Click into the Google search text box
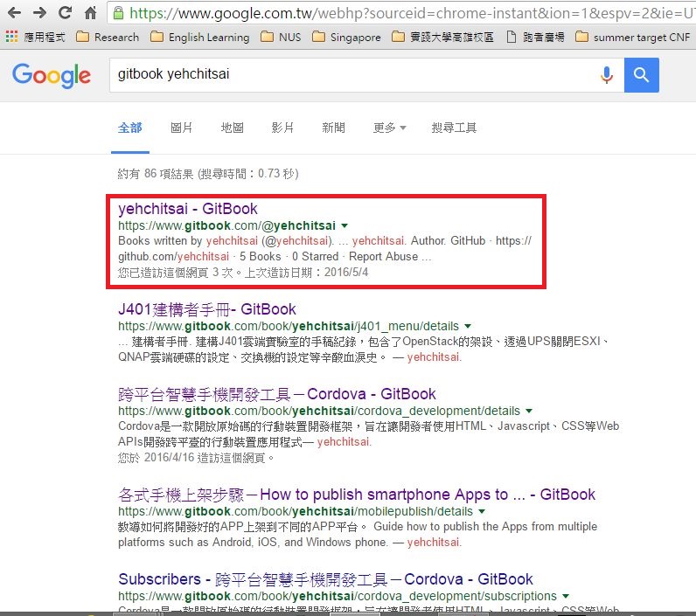Screen dimensions: 696x616 (x=350, y=75)
